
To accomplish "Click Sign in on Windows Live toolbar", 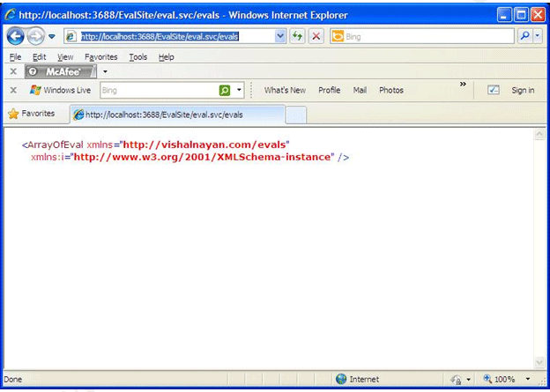I will pyautogui.click(x=523, y=90).
